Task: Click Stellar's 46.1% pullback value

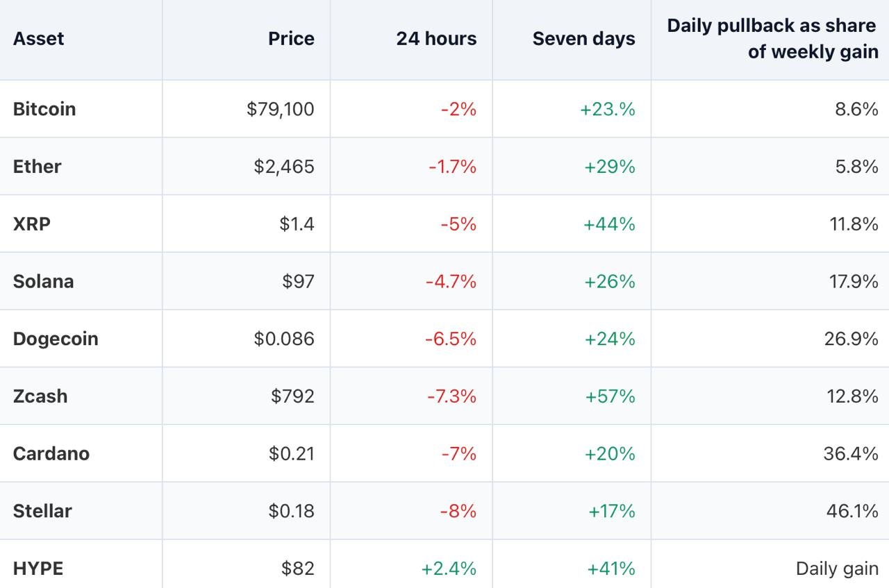Action: [x=852, y=512]
